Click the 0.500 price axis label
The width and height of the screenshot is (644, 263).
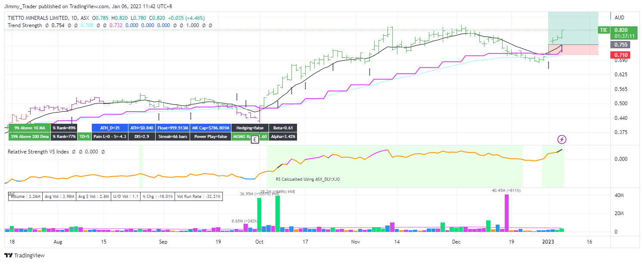tap(620, 103)
